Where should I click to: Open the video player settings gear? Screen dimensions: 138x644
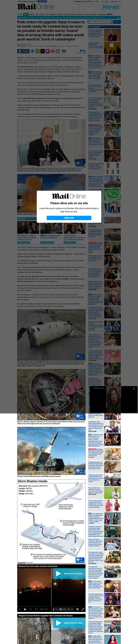pos(77,609)
